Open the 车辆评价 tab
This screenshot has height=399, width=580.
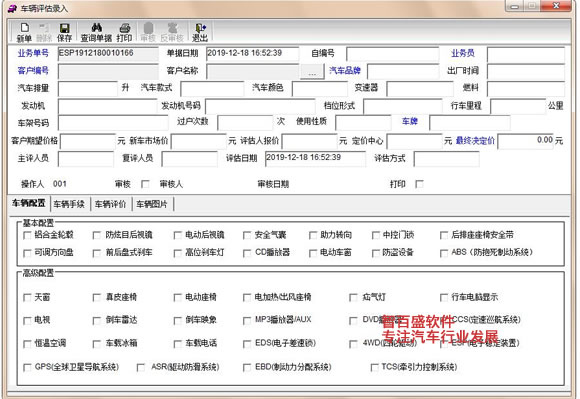pyautogui.click(x=111, y=204)
